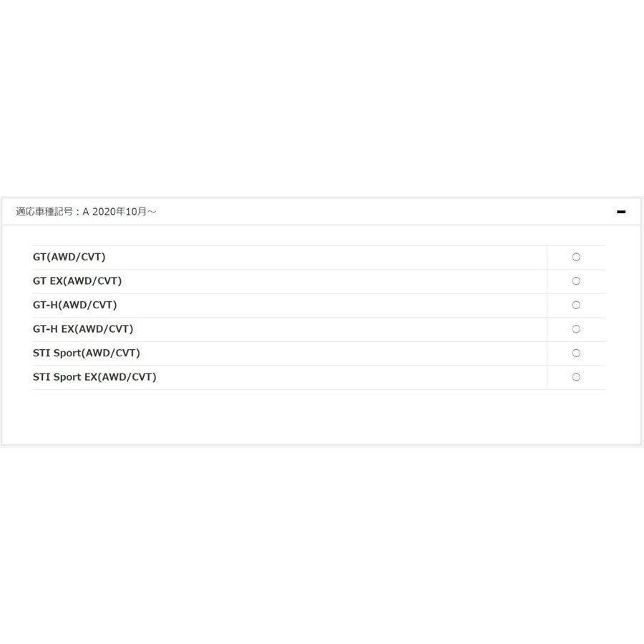Open the GT-H(AWD/CVT) row label
Image resolution: width=644 pixels, height=644 pixels.
pos(74,305)
